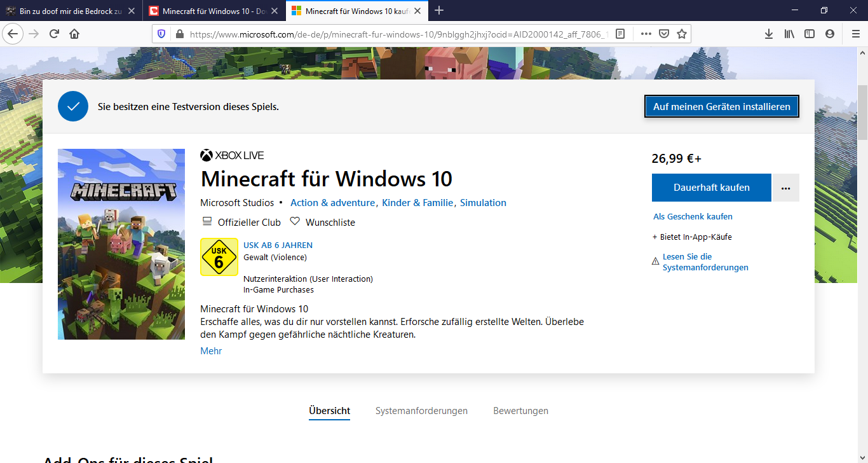Viewport: 868px width, 463px height.
Task: Open the browser home page
Action: (74, 34)
